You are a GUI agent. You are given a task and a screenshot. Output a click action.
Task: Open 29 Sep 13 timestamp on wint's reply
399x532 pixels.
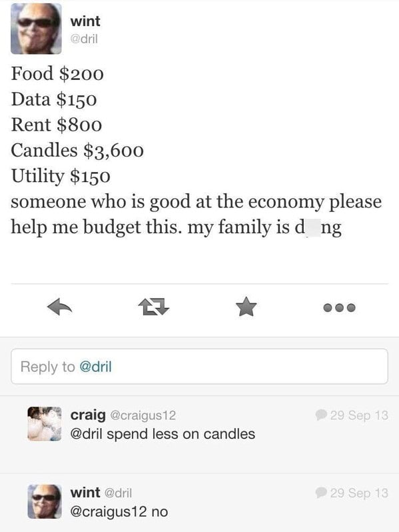point(359,493)
